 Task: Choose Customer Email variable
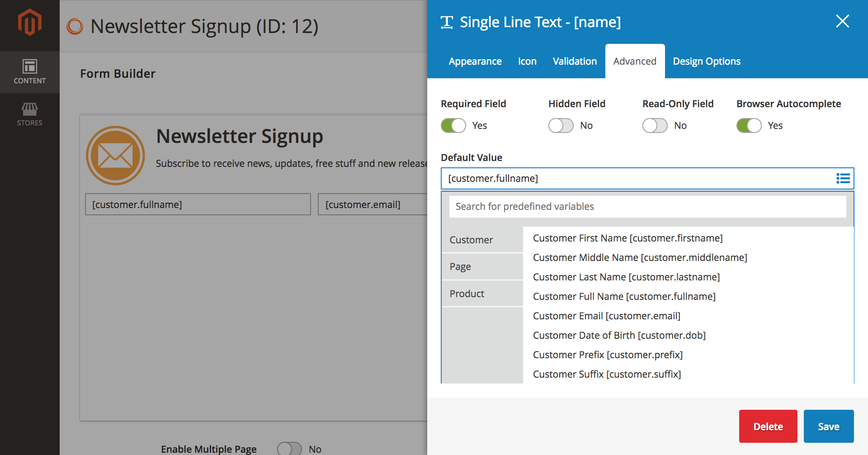click(x=606, y=316)
